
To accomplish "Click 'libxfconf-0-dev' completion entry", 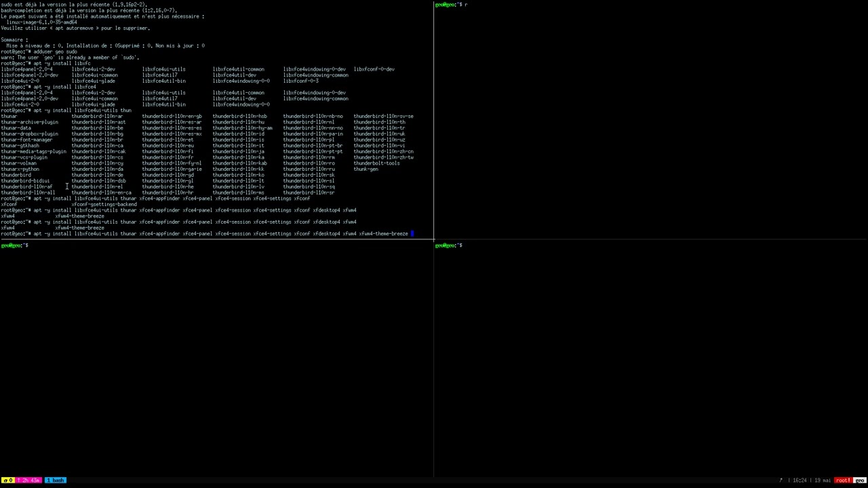I will click(374, 69).
